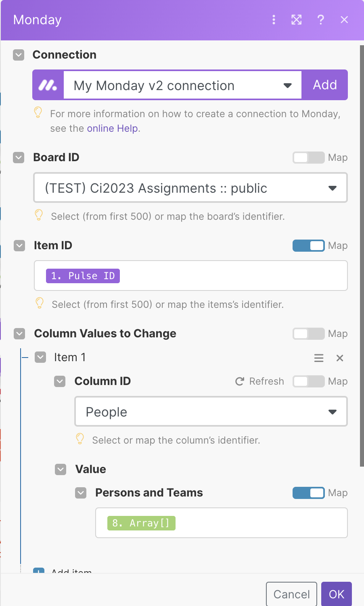Click the 'Item 1' label
This screenshot has height=606, width=364.
coord(70,358)
